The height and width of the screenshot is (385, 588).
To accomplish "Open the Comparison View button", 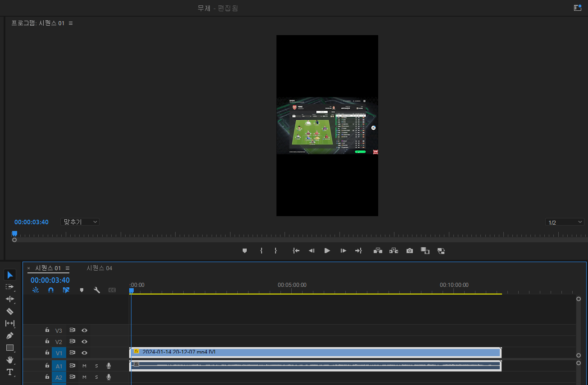I will 425,251.
